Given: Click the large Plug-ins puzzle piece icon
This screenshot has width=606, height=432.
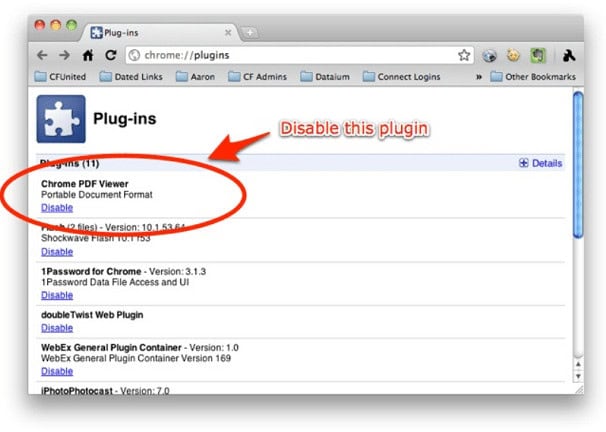Looking at the screenshot, I should coord(61,119).
